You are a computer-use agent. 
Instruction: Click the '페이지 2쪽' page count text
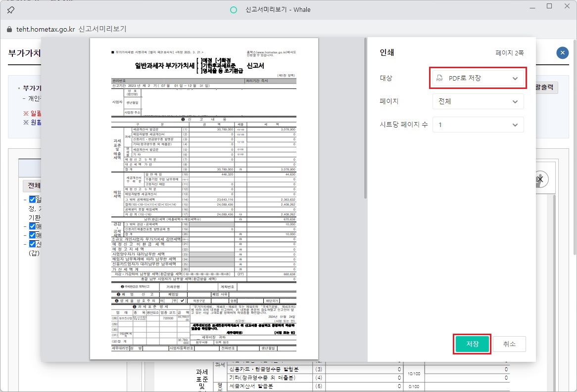tap(509, 53)
